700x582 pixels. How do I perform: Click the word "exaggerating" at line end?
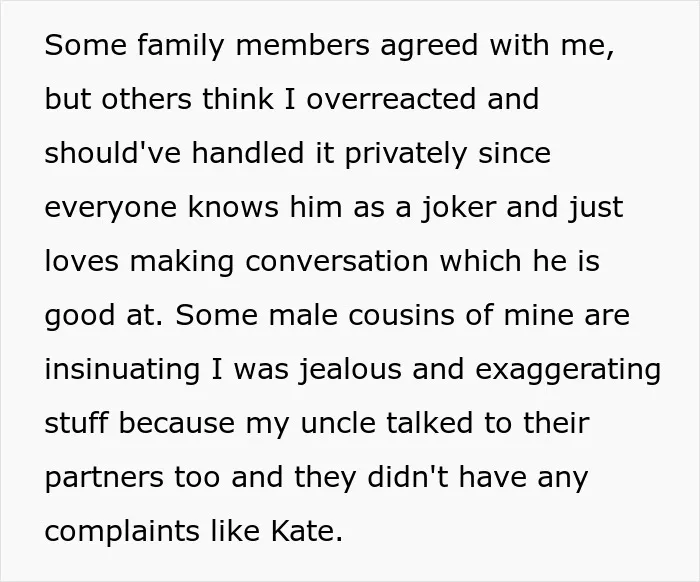click(x=567, y=370)
